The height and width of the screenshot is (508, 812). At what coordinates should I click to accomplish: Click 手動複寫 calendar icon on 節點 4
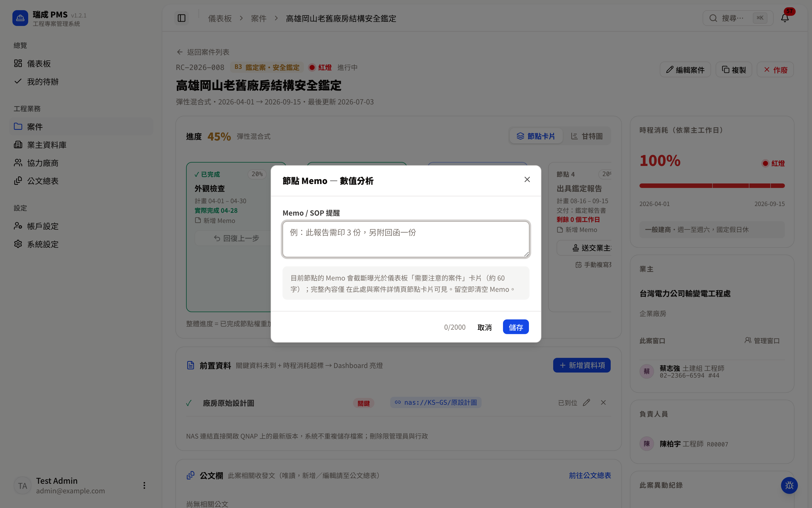tap(579, 265)
